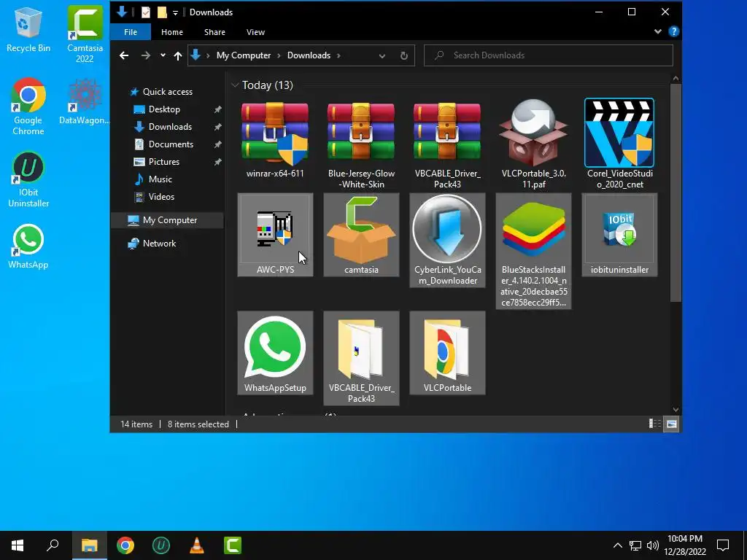Open Videos in navigation pane

[x=161, y=197]
